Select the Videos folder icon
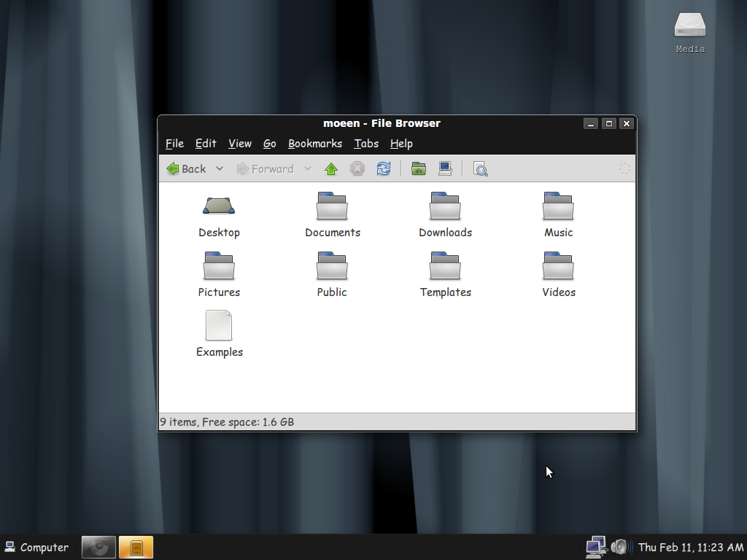 (558, 265)
